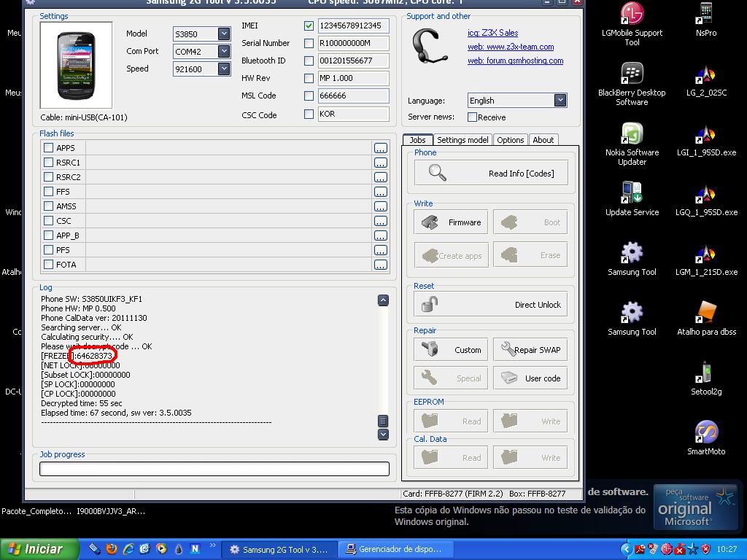Open the Com Port dropdown
Image resolution: width=747 pixels, height=560 pixels.
coord(224,51)
